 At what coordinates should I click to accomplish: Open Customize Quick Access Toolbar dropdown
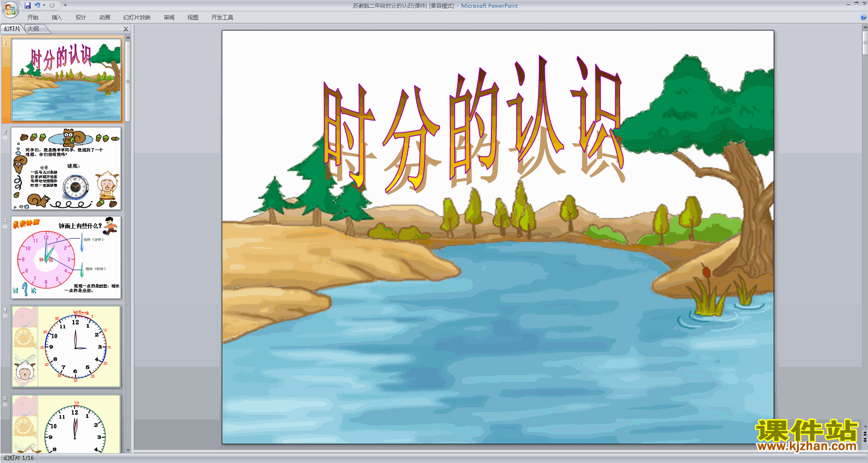[65, 5]
